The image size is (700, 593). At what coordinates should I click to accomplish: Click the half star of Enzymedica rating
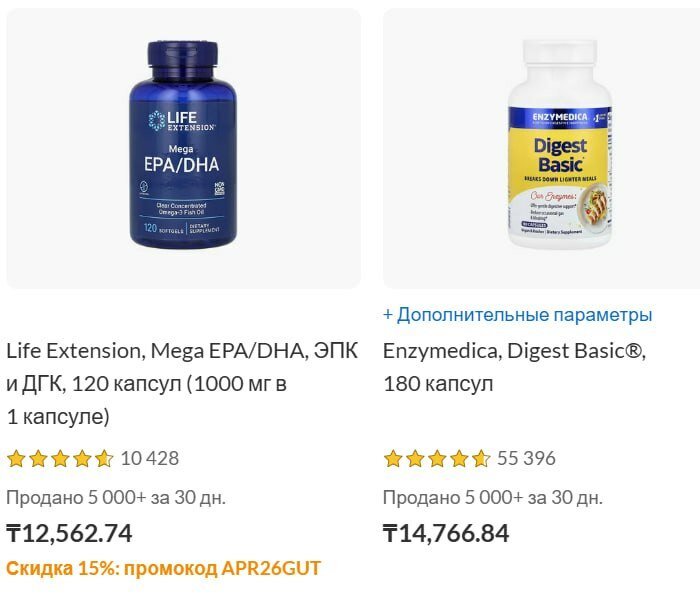click(481, 459)
